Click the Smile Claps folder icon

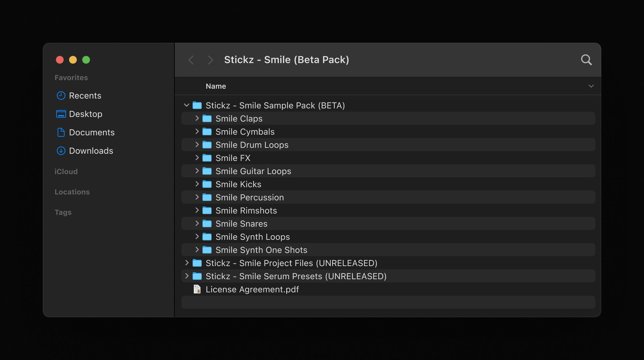(x=207, y=118)
